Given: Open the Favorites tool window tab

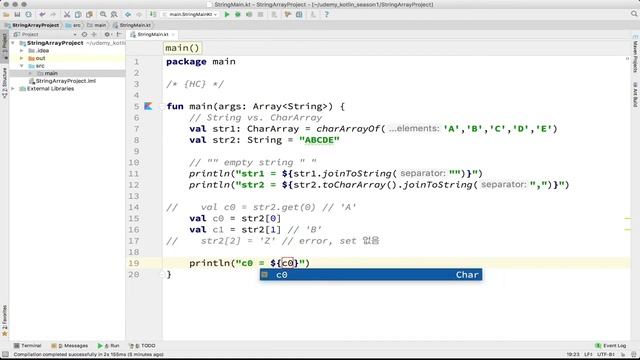Looking at the screenshot, I should tap(4, 320).
